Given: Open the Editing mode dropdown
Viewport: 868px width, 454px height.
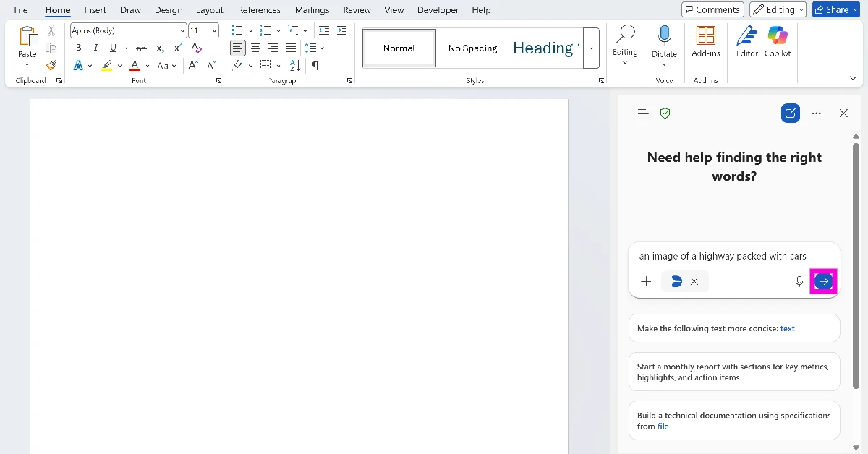Looking at the screenshot, I should pyautogui.click(x=778, y=9).
